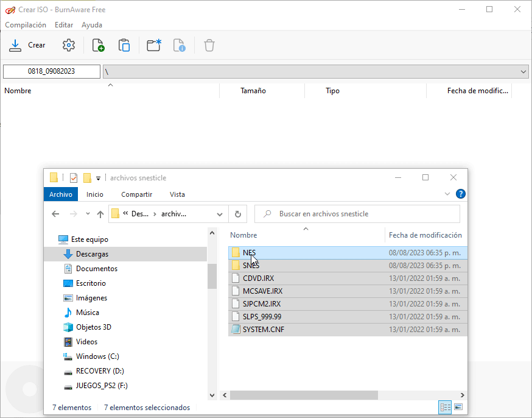Click the file properties info icon in BurnAware

click(179, 45)
